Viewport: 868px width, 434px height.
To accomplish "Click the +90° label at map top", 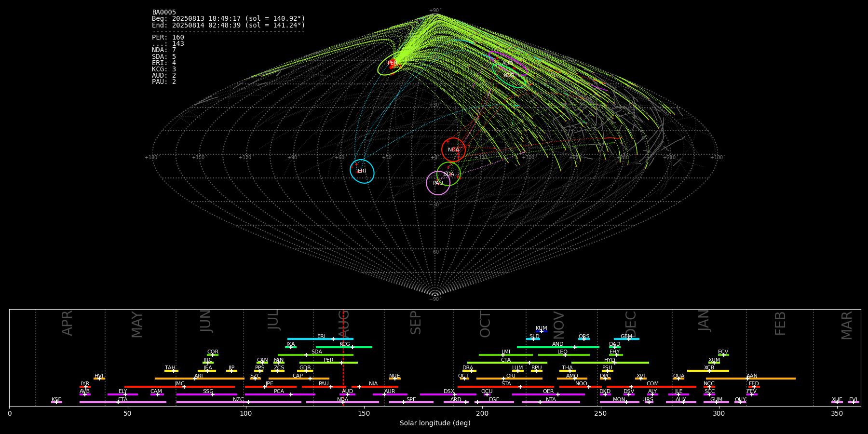I will coord(435,11).
